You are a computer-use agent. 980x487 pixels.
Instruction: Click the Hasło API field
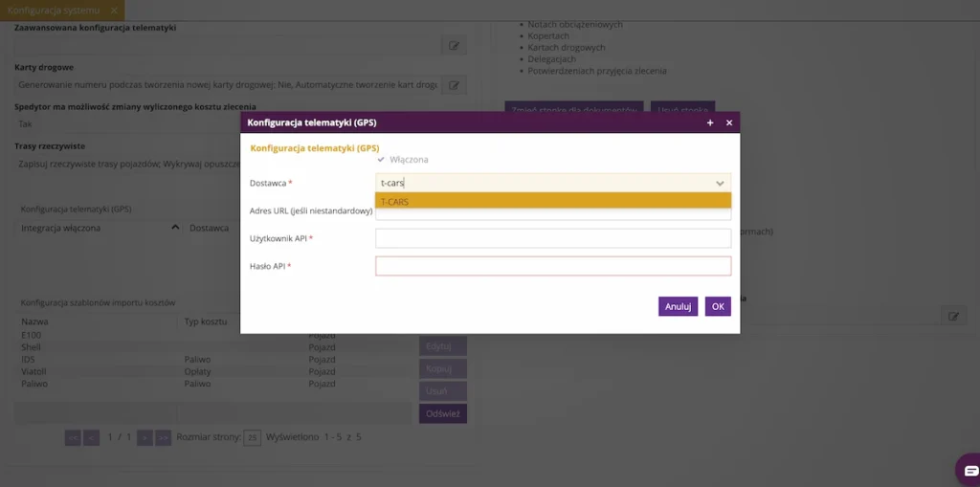pyautogui.click(x=553, y=266)
